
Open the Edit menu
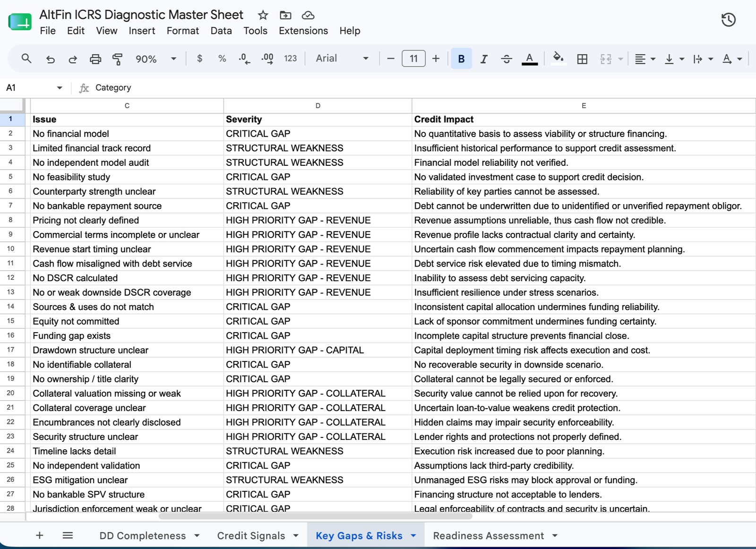[x=76, y=31]
